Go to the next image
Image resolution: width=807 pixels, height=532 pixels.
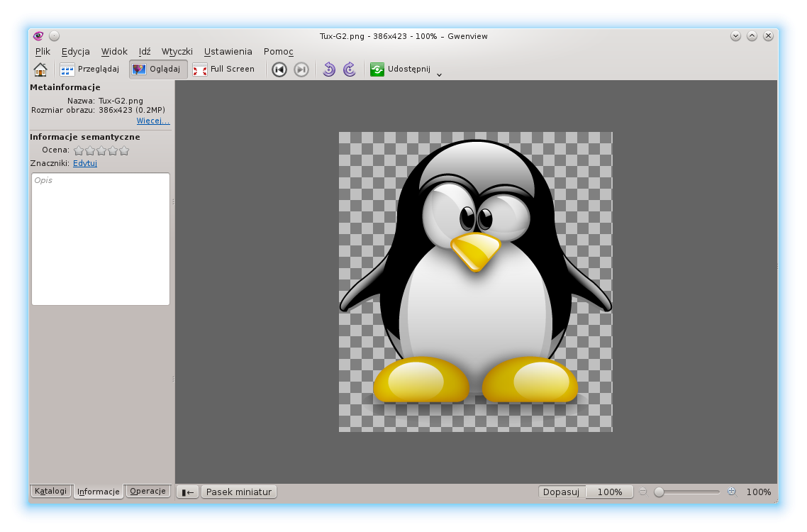coord(301,70)
